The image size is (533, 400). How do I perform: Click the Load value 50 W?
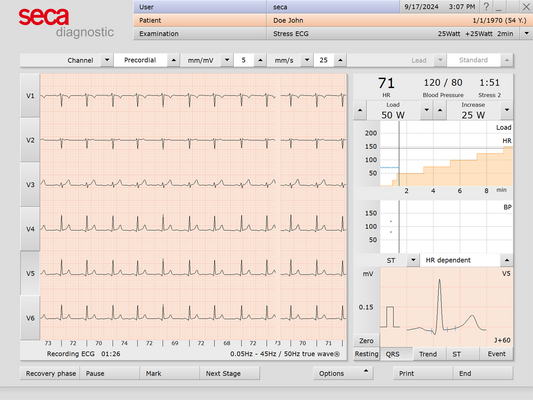pos(393,115)
